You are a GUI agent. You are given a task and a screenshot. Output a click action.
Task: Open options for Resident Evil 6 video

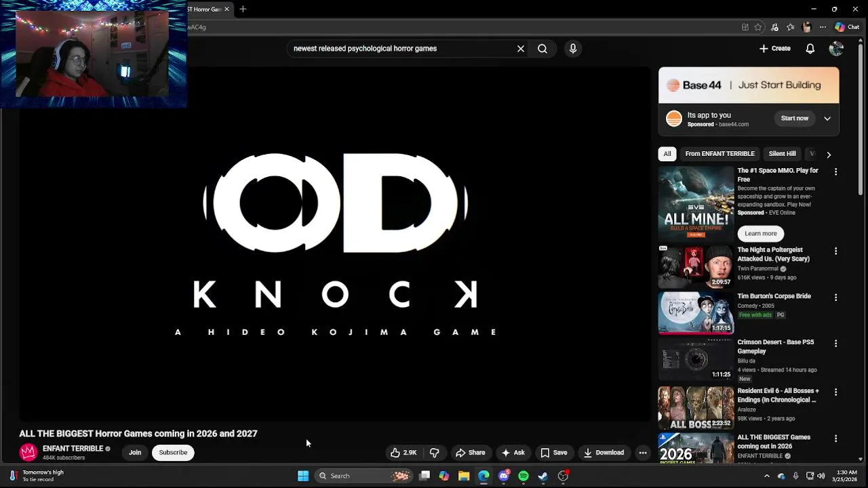pyautogui.click(x=835, y=392)
